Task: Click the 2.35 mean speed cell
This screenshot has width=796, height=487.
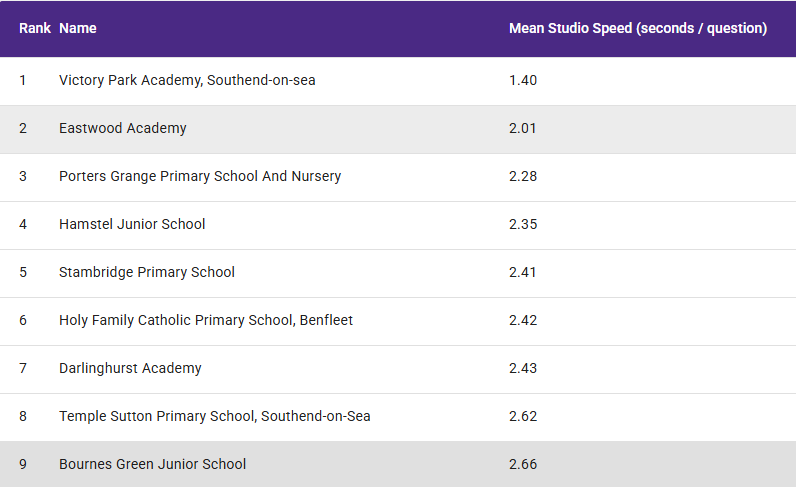Action: [x=523, y=224]
